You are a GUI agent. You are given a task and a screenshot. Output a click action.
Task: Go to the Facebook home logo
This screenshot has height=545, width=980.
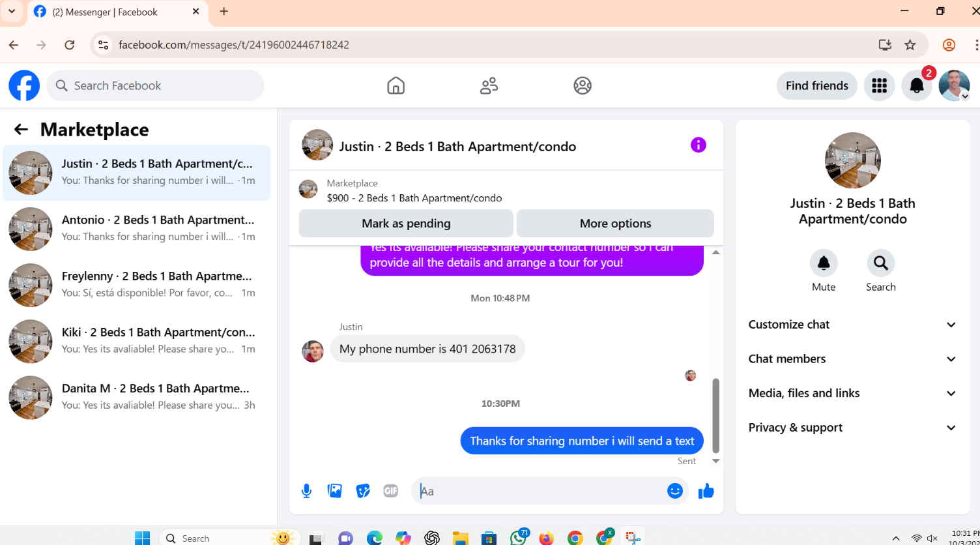(x=24, y=85)
